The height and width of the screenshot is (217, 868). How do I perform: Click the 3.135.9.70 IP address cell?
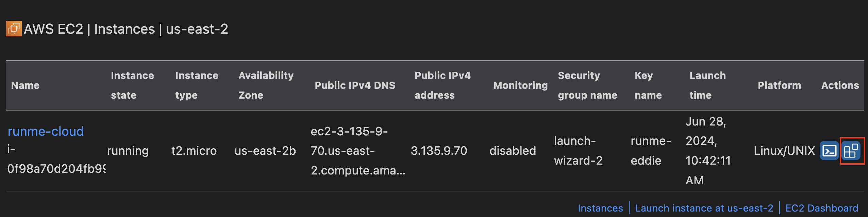[x=439, y=151]
